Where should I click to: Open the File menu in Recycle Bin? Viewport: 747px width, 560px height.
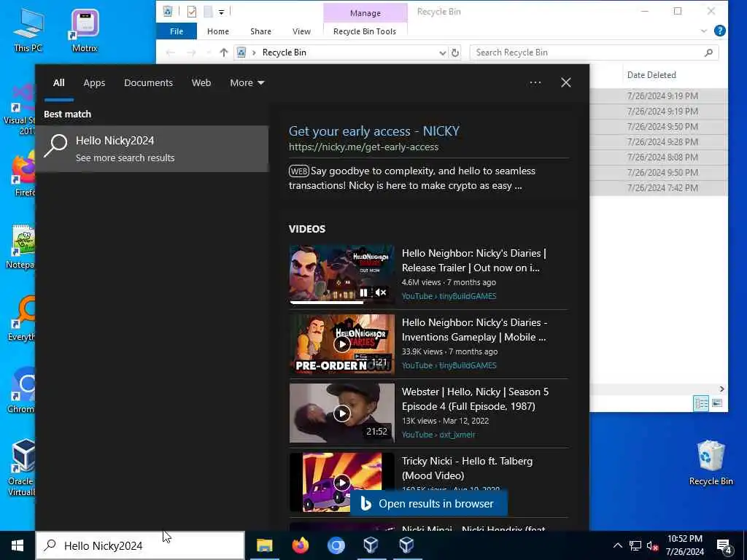[x=177, y=31]
